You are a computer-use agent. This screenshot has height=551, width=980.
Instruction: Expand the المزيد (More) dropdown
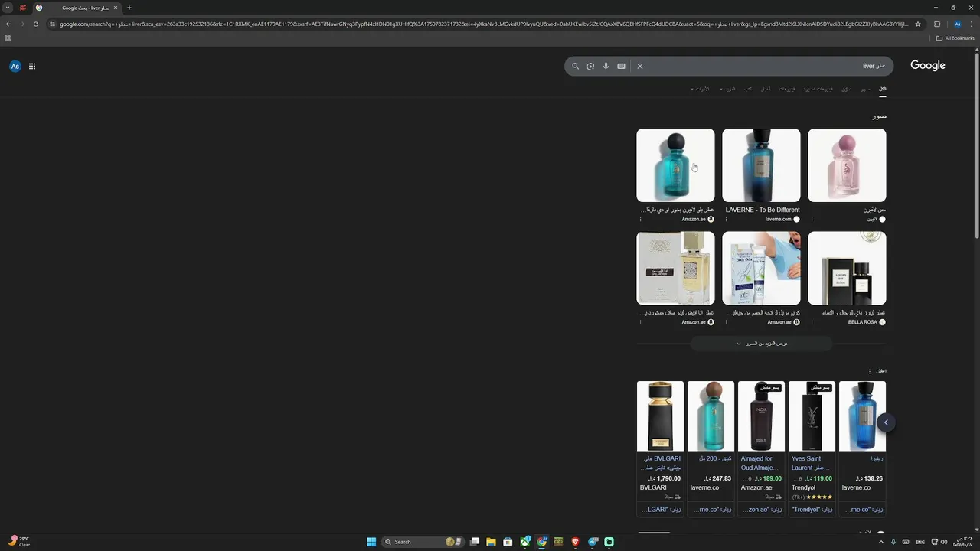coord(727,89)
